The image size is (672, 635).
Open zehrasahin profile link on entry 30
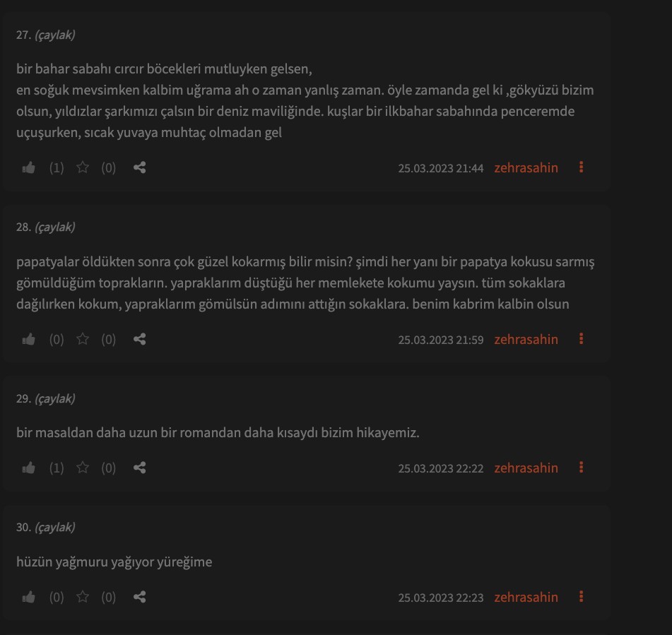tap(526, 598)
